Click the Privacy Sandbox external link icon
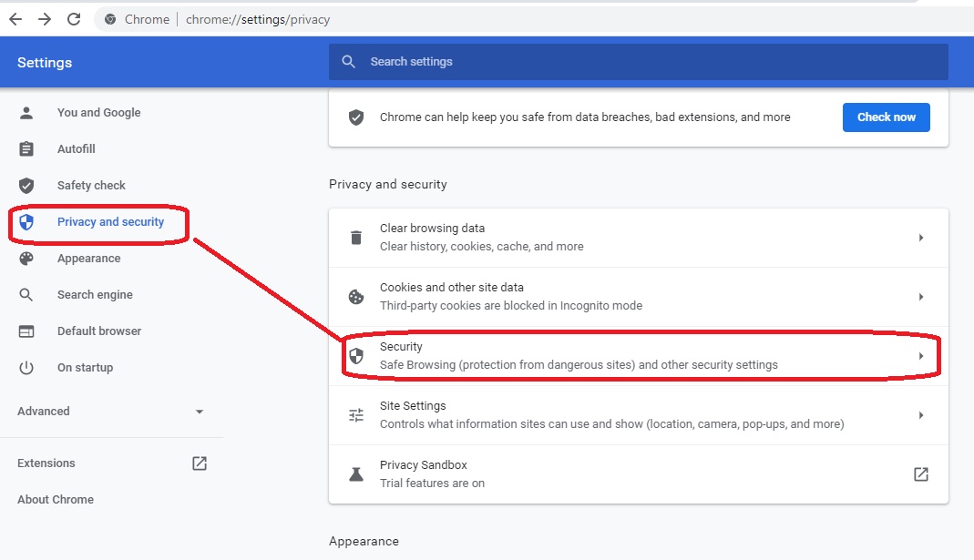Viewport: 974px width, 560px height. 920,474
